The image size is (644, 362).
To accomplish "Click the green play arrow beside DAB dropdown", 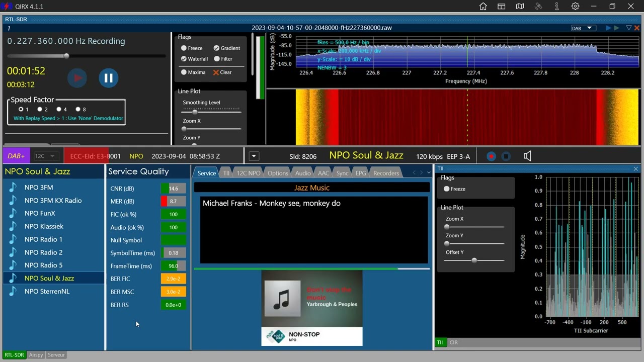I will 616,28.
